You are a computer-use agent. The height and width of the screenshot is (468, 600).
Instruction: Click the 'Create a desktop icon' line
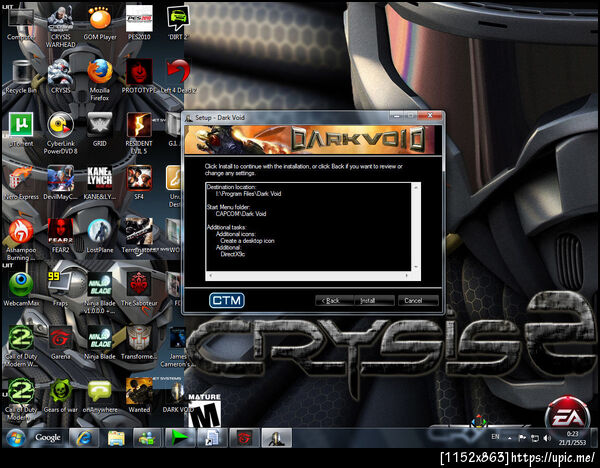click(247, 241)
